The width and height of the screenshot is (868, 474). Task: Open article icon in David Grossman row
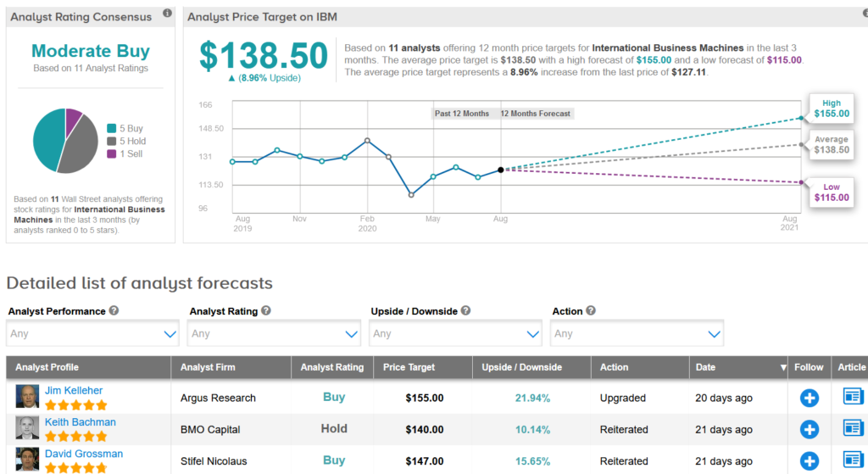click(853, 460)
